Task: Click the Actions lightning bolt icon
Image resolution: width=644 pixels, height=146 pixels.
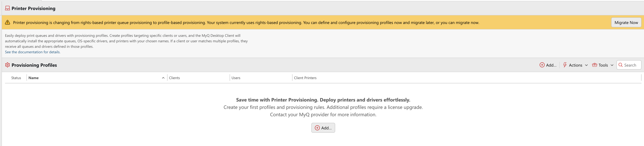Action: 565,65
